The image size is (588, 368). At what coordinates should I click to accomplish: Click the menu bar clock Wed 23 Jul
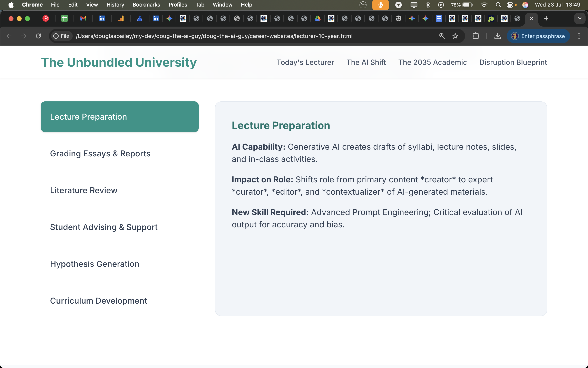coord(557,5)
